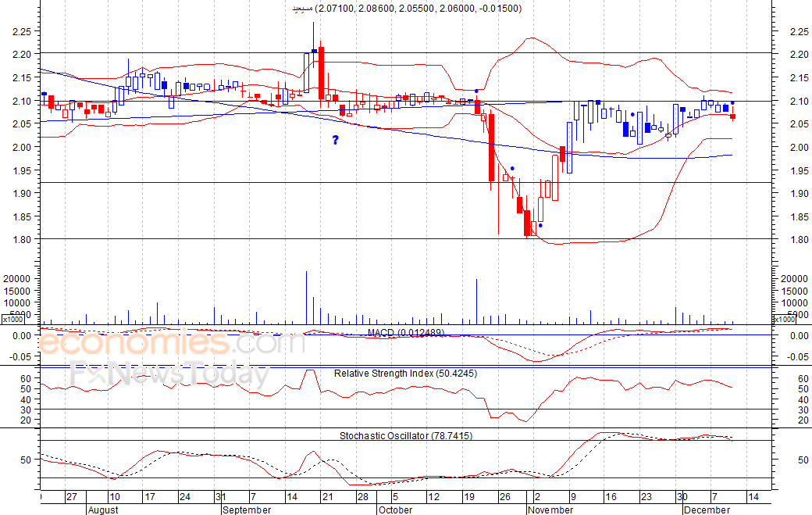Image resolution: width=812 pixels, height=515 pixels.
Task: Select the OHLC values text in chart title
Action: [x=418, y=9]
